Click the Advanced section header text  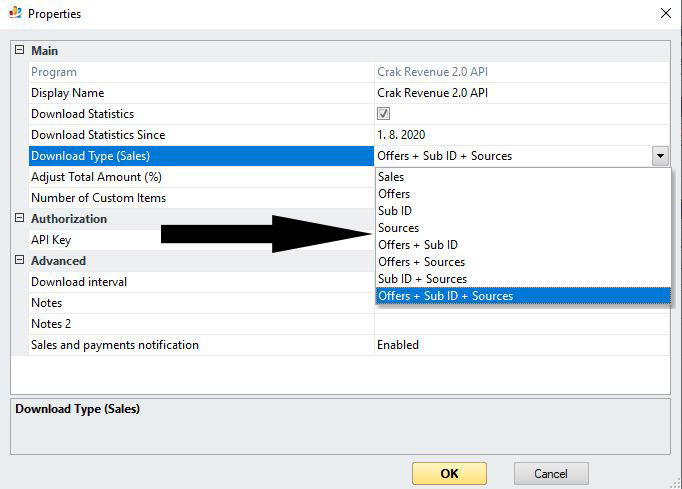point(58,261)
